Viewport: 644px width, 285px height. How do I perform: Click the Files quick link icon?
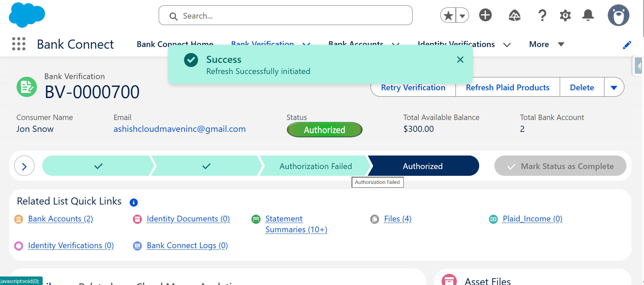click(375, 219)
